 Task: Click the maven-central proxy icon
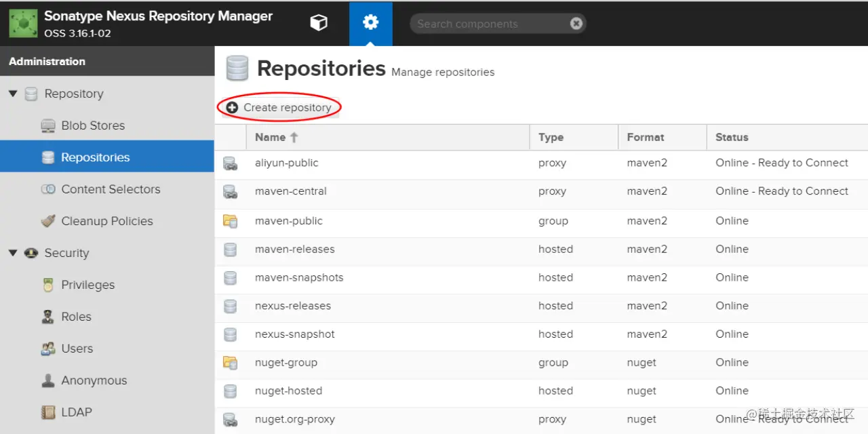click(x=230, y=192)
